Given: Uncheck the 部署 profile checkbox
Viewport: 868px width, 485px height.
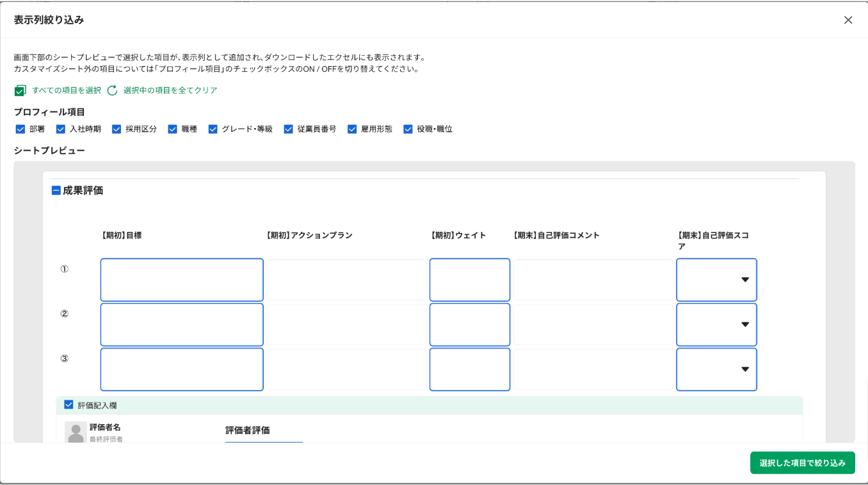Looking at the screenshot, I should tap(21, 129).
